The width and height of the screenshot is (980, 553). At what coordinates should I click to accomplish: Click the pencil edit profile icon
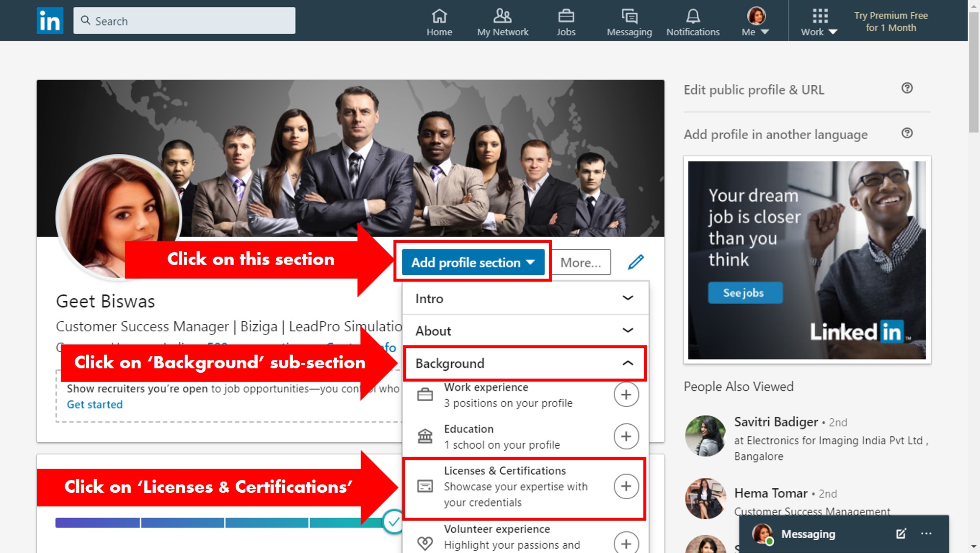(x=636, y=262)
